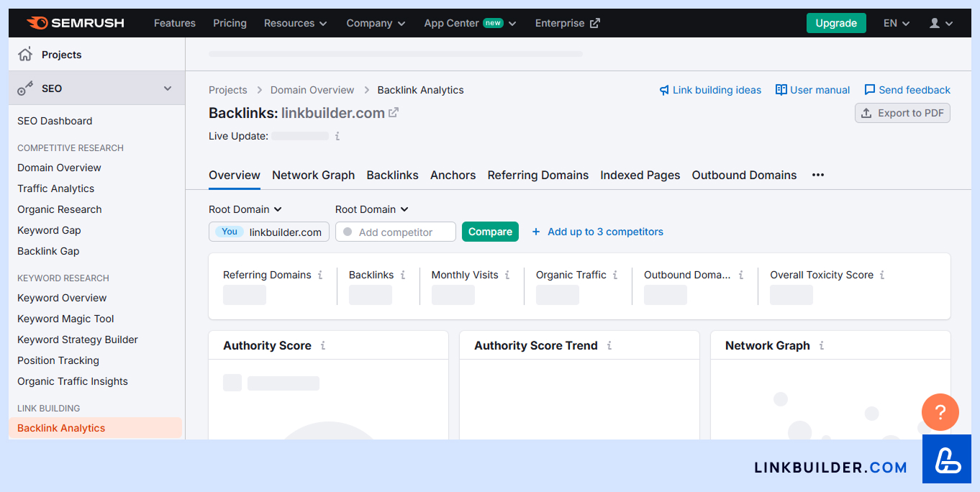The image size is (980, 492).
Task: Open the user profile icon menu
Action: click(x=941, y=23)
